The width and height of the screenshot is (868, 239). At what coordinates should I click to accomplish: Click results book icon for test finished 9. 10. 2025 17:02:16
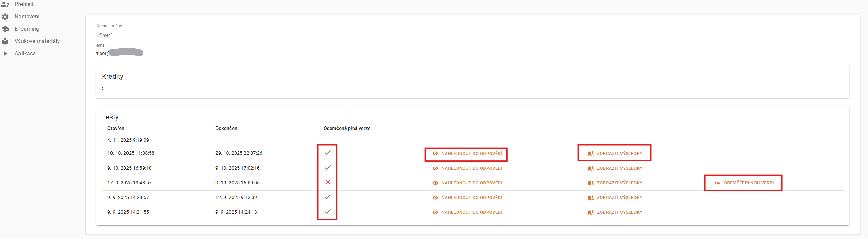pos(591,168)
